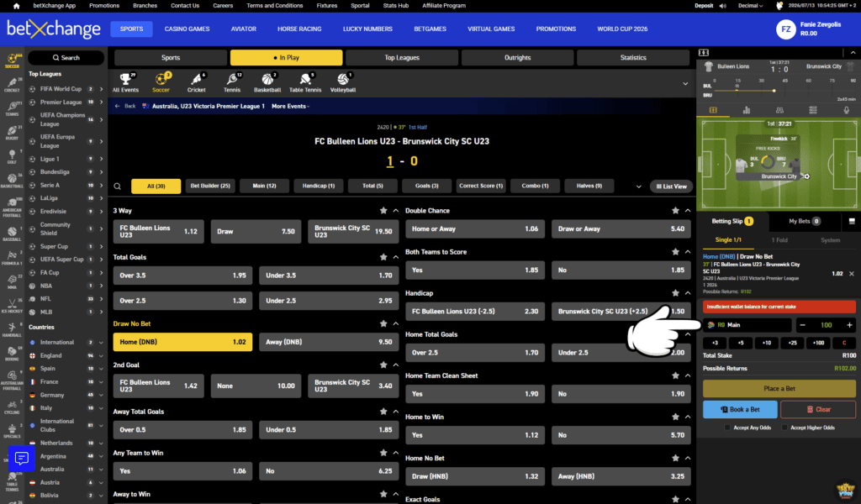Tick the Accept Any Odds checkbox
This screenshot has width=861, height=504.
[727, 428]
